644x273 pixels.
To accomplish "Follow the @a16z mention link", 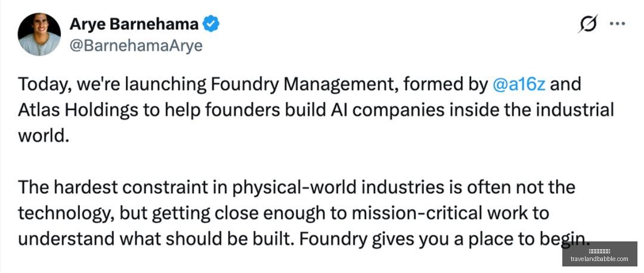I will click(519, 85).
